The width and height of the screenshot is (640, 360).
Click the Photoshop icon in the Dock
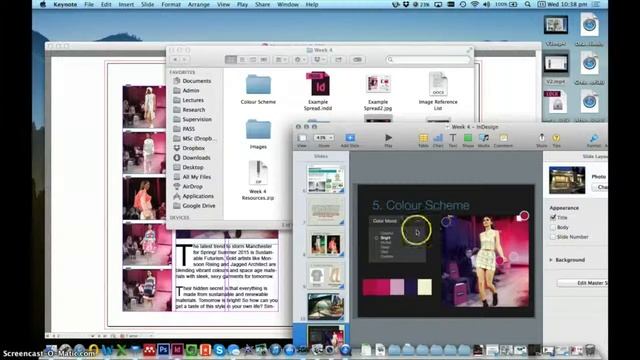(163, 350)
